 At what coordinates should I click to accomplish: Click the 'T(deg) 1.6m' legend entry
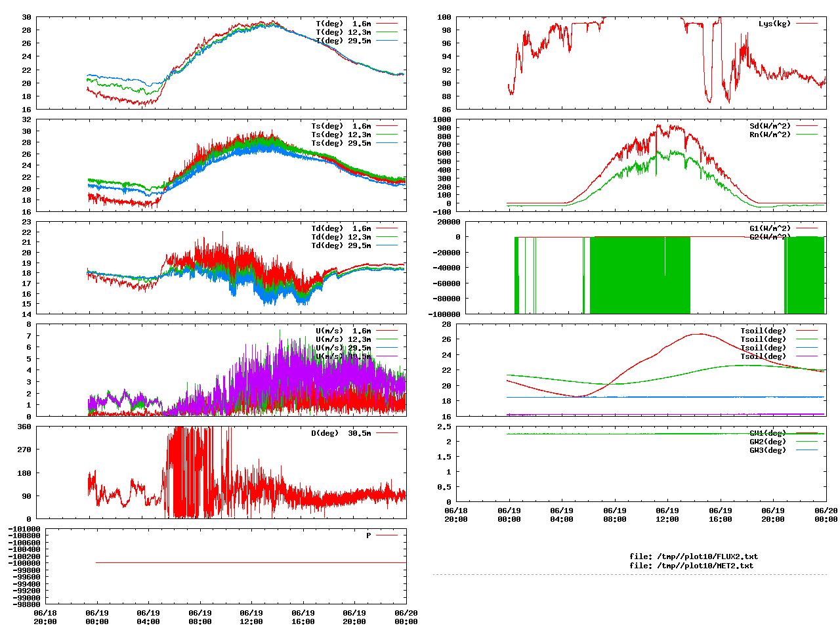point(343,24)
